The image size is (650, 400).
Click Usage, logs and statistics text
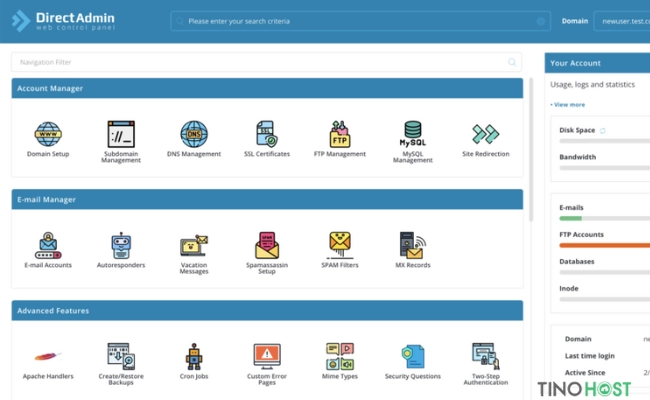592,85
